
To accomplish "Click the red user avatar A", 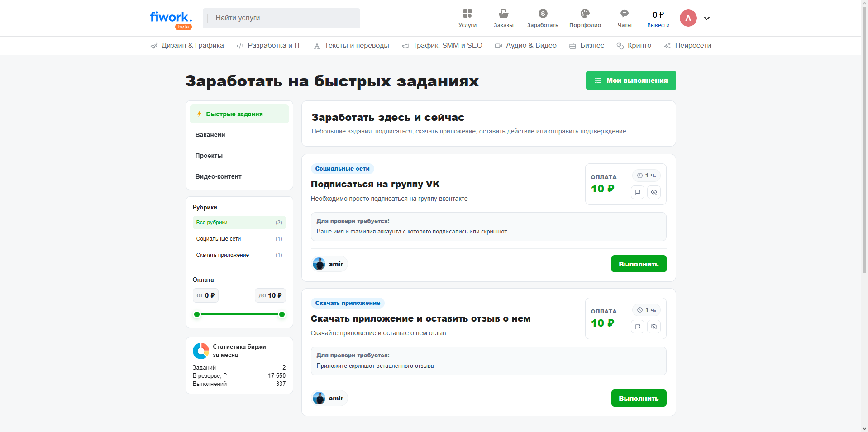I will click(x=688, y=18).
